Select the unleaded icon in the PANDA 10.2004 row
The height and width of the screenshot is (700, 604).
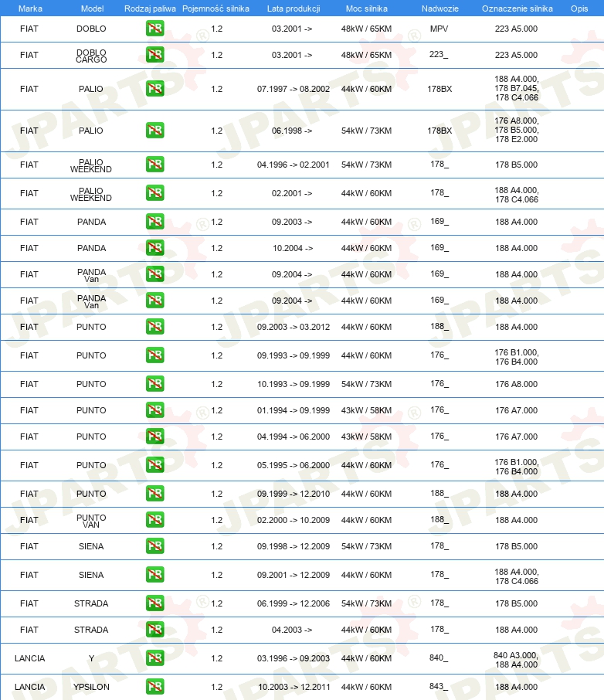point(155,248)
